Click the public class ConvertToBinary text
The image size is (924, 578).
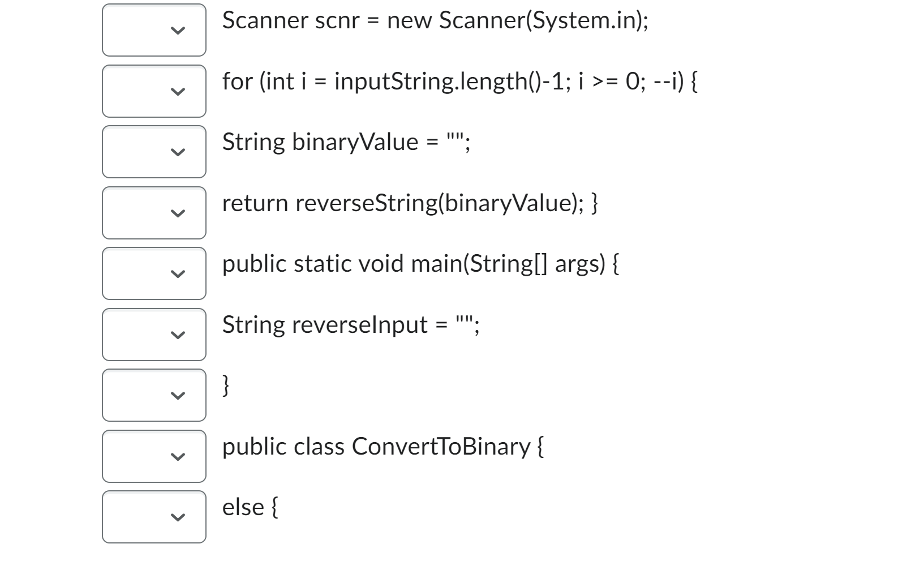[x=383, y=447]
